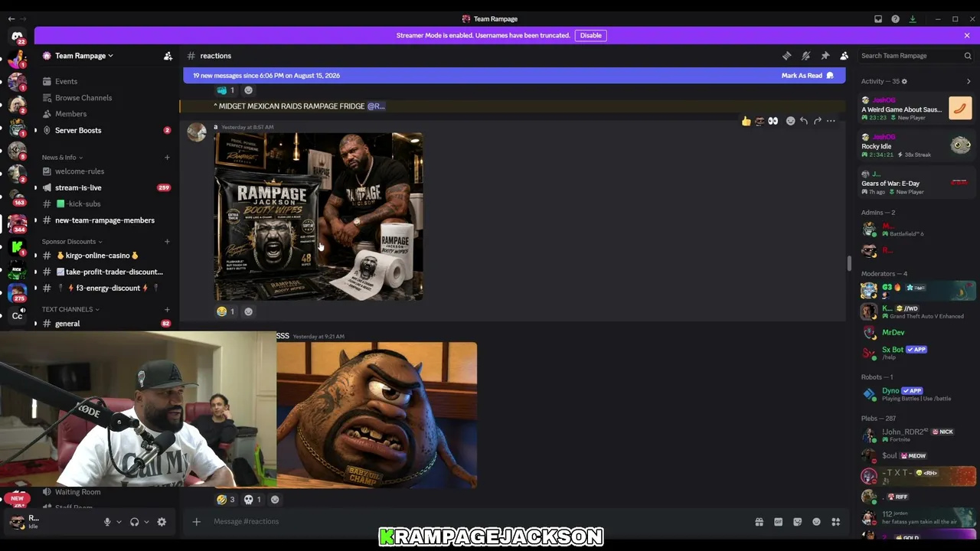
Task: Click the MrDev moderator entry
Action: point(916,333)
